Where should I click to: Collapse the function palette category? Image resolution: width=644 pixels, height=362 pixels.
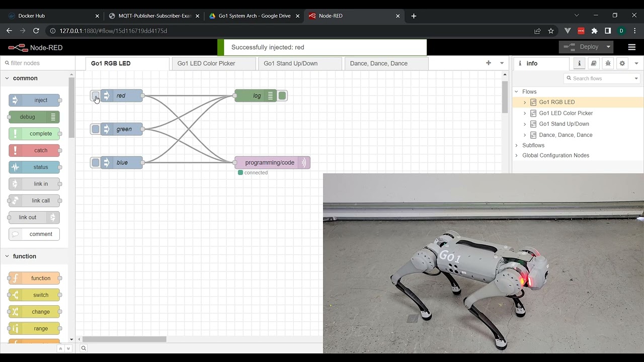pos(7,256)
